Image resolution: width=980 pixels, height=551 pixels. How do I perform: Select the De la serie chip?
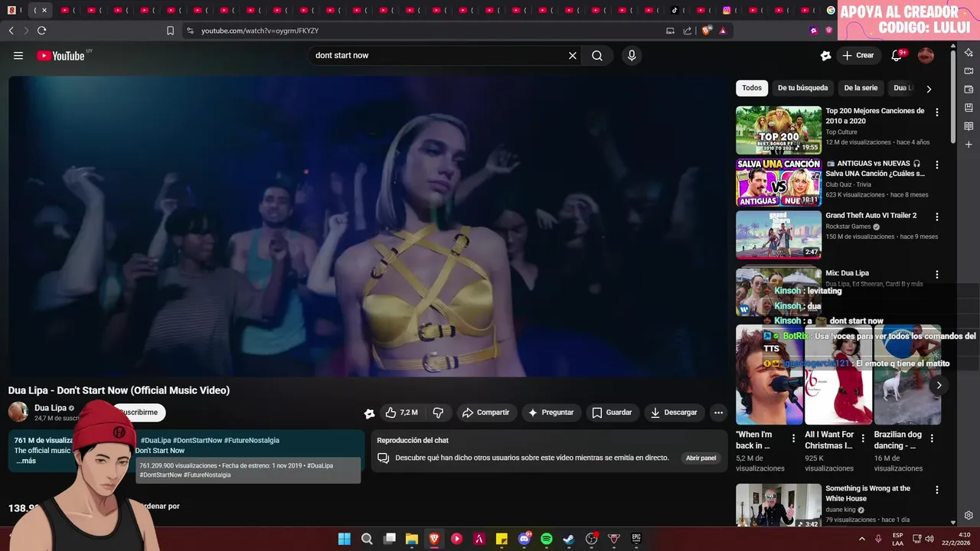pos(861,88)
